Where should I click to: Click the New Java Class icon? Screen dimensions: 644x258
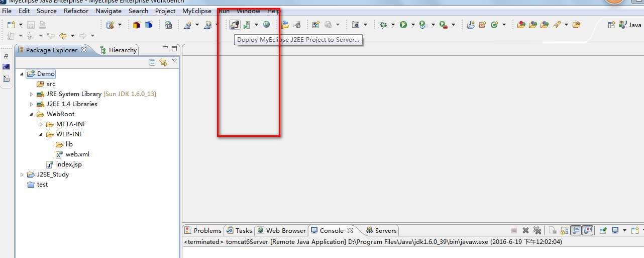[494, 24]
